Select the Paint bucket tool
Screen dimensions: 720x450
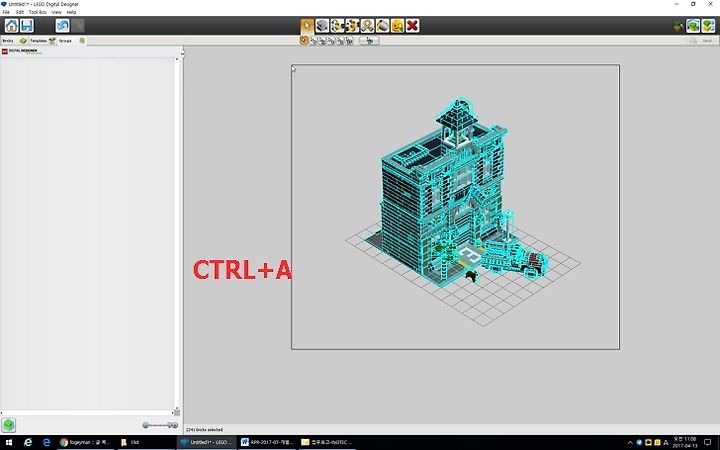point(382,26)
